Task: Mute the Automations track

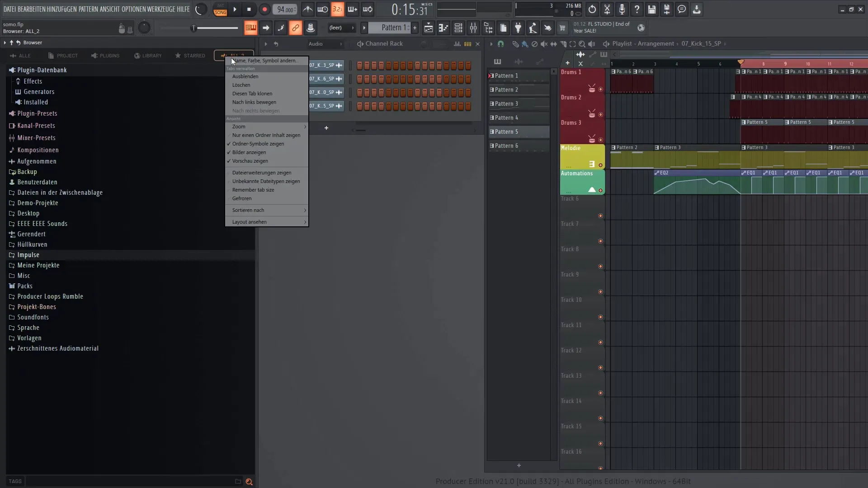Action: click(x=600, y=191)
